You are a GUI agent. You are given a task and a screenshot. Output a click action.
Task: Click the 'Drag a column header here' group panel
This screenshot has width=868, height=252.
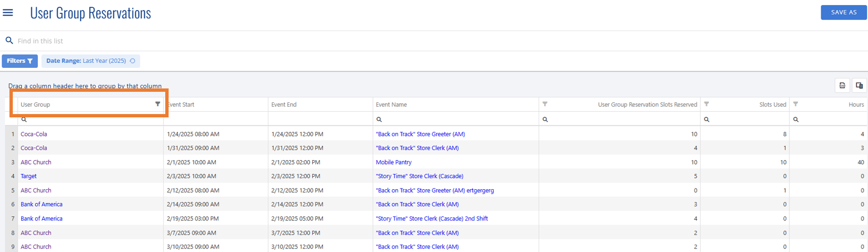[85, 86]
